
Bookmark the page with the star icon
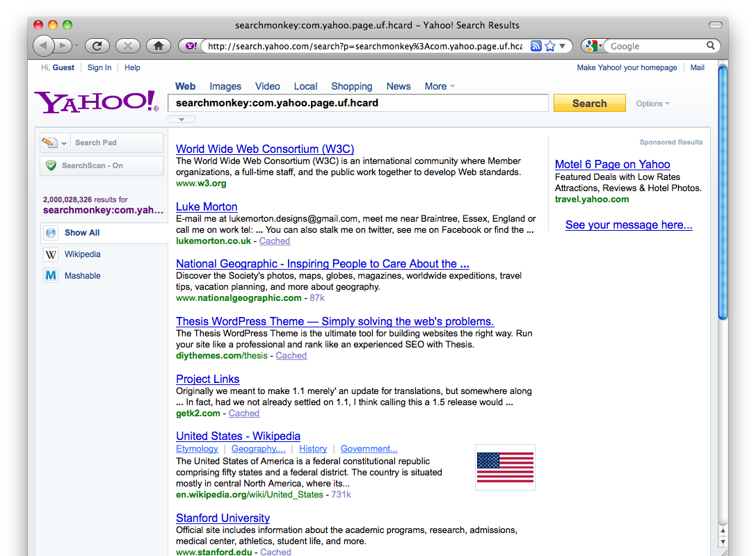point(550,46)
